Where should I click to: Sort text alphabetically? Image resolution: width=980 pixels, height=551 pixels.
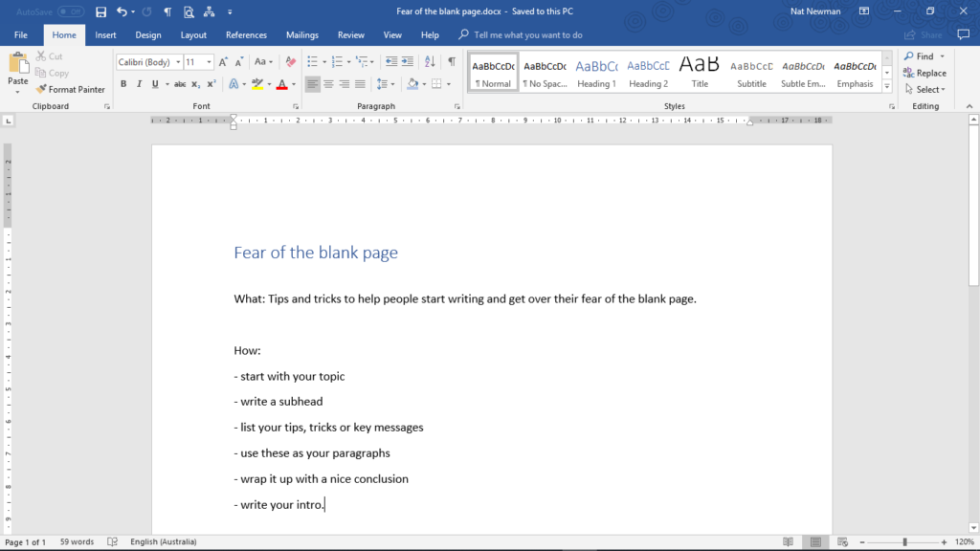coord(428,60)
